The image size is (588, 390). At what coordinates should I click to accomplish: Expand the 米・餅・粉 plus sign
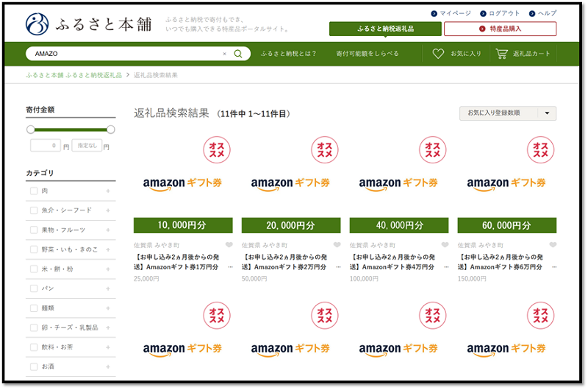coord(108,269)
